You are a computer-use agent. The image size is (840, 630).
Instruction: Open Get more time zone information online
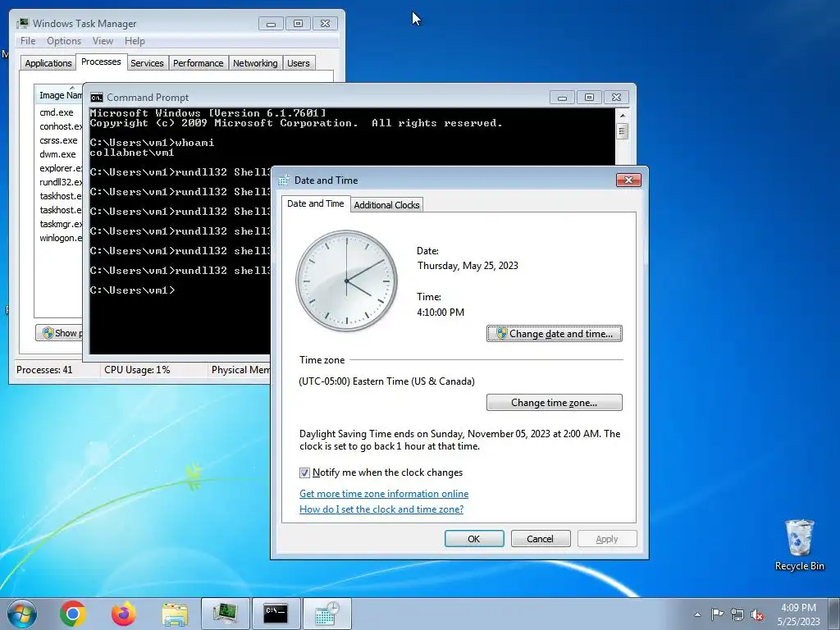(384, 493)
